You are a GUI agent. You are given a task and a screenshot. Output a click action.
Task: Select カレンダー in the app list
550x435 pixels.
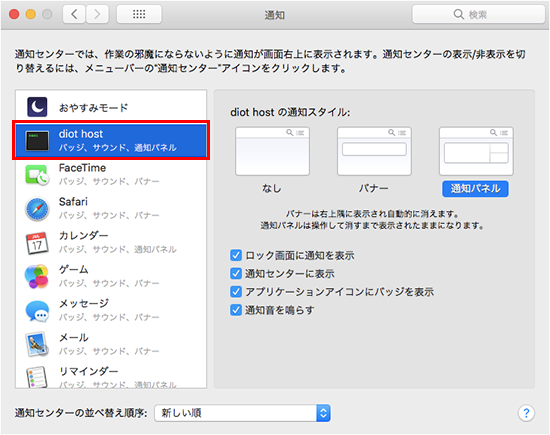111,242
